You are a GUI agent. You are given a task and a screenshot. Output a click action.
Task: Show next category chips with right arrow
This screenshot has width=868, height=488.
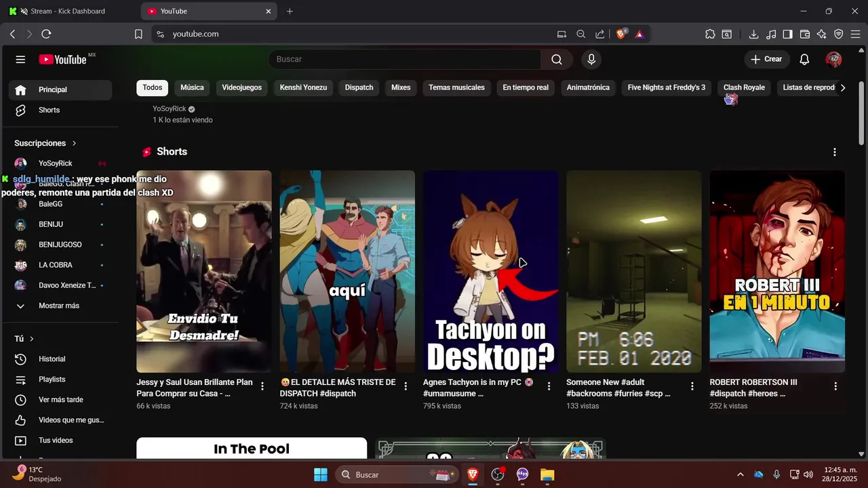click(x=843, y=88)
